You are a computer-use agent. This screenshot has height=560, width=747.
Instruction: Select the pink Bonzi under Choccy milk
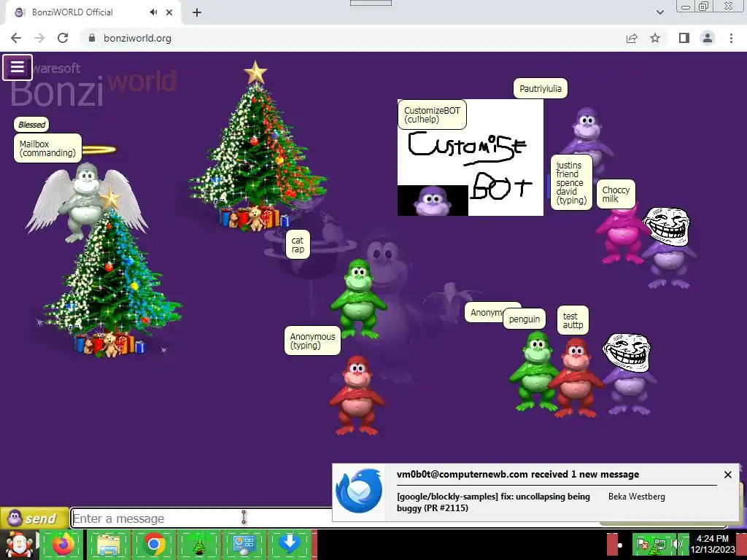(x=620, y=236)
